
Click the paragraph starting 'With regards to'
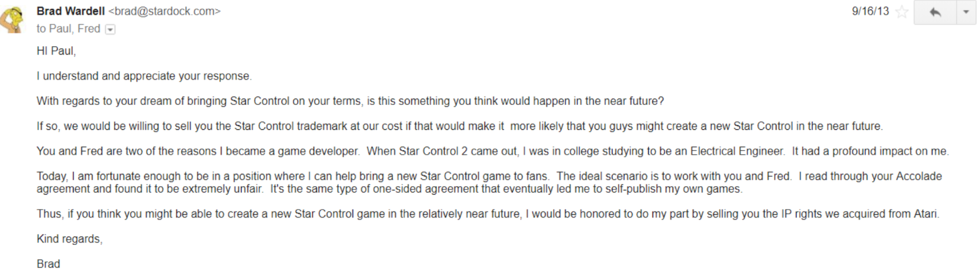click(x=350, y=101)
